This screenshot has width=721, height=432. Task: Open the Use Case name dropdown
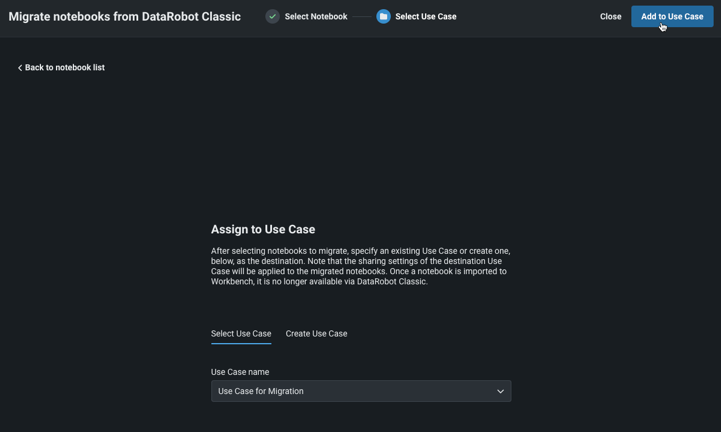360,391
